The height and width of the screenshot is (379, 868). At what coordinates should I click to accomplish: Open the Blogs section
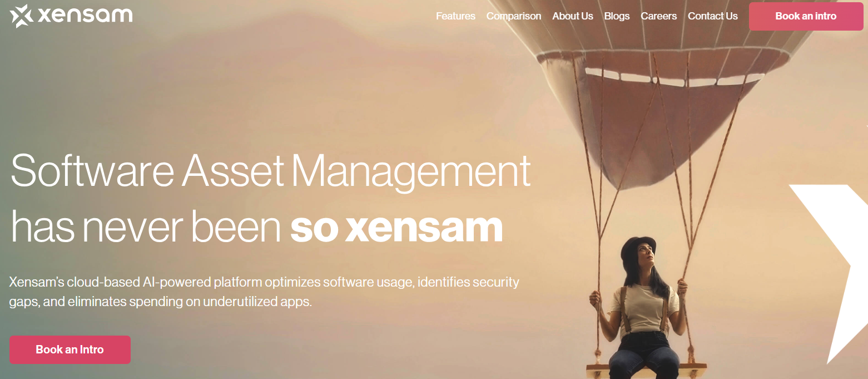[x=617, y=16]
